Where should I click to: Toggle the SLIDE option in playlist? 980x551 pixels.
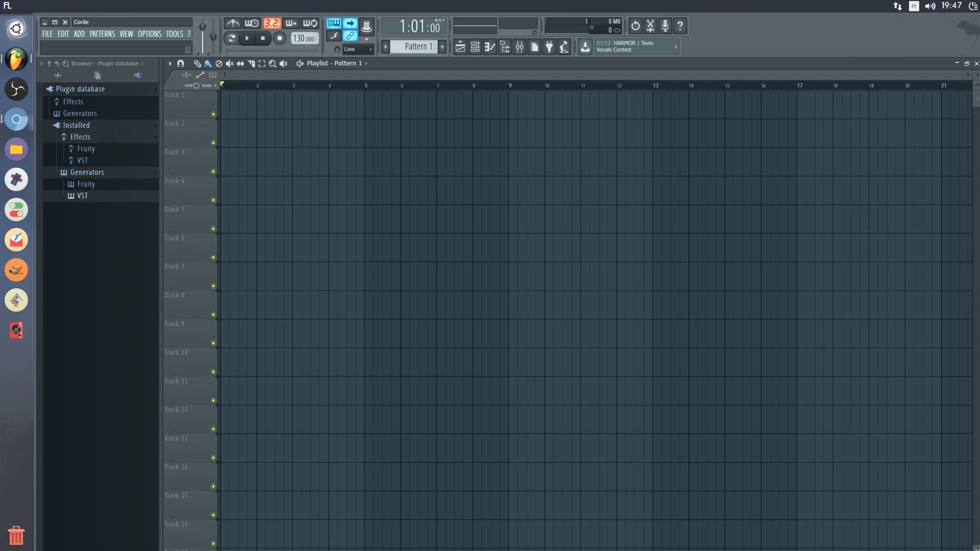pos(209,85)
